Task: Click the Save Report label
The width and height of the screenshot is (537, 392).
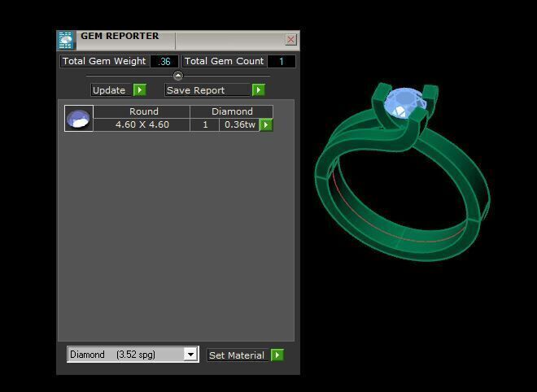Action: (x=208, y=90)
